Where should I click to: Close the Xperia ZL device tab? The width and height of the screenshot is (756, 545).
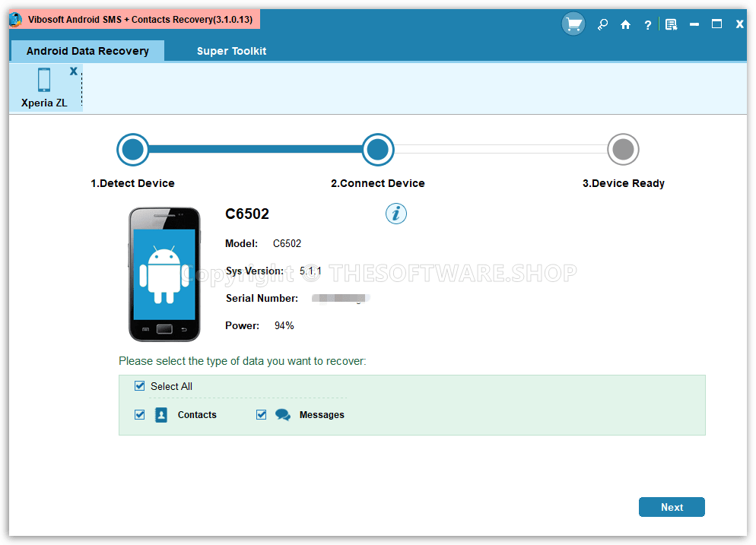point(73,71)
